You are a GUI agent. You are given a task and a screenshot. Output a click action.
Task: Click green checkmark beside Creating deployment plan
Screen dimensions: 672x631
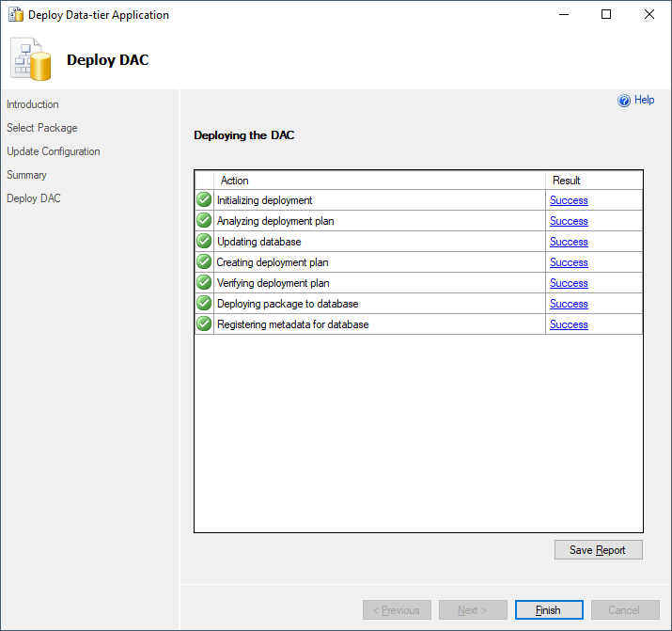(x=204, y=262)
